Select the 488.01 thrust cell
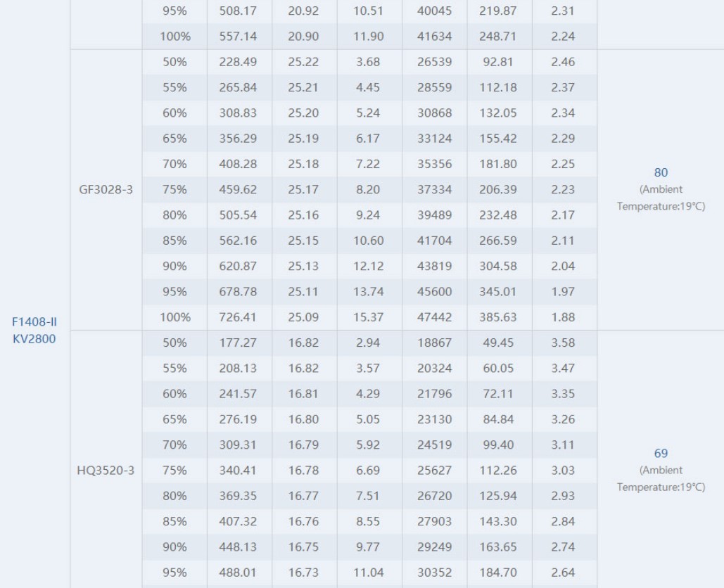 pyautogui.click(x=238, y=573)
